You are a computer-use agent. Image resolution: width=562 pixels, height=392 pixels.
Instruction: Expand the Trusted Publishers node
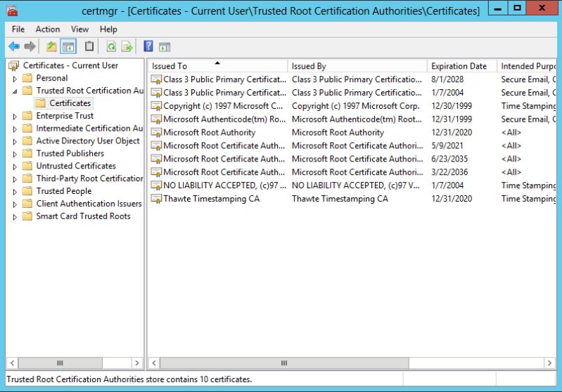(15, 155)
